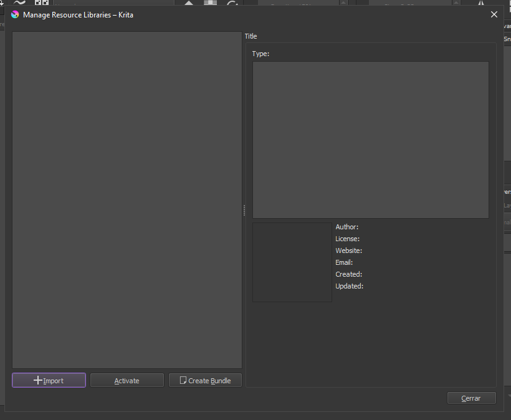Click the bundle description text area
The height and width of the screenshot is (420, 511).
370,140
